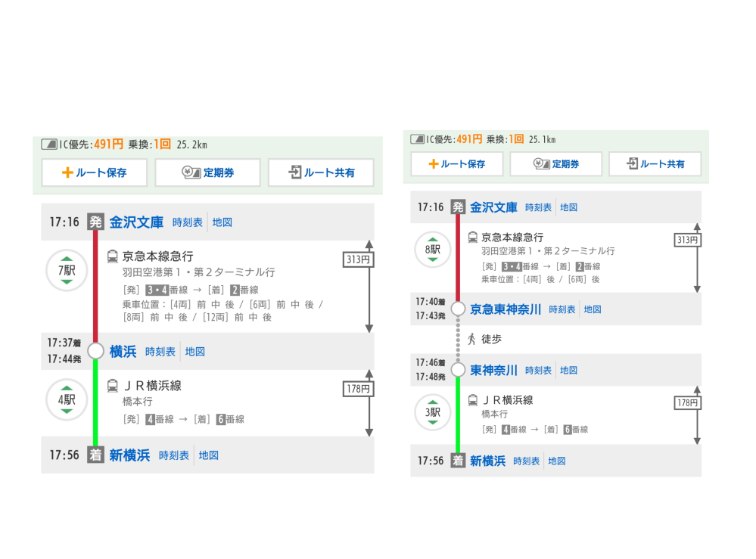This screenshot has width=756, height=559.
Task: Open 時刻表 for 金沢文庫 in left panel
Action: tap(188, 222)
